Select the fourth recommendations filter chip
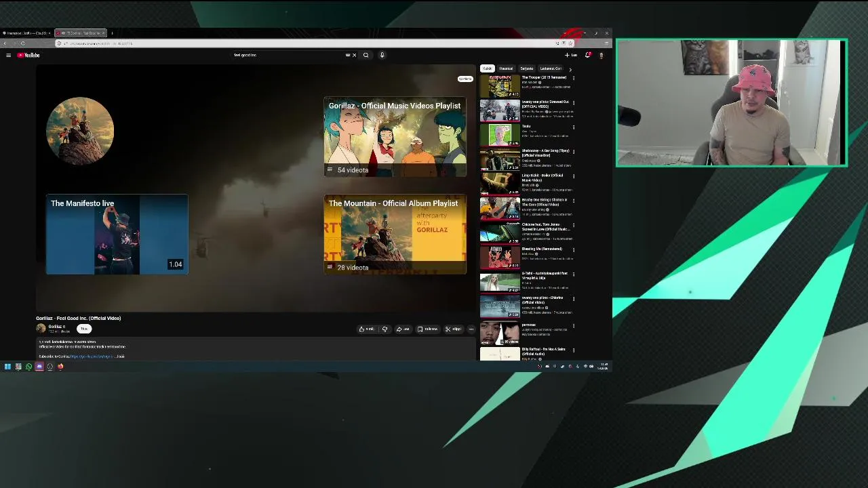Screen dimensions: 868x488 (551, 68)
